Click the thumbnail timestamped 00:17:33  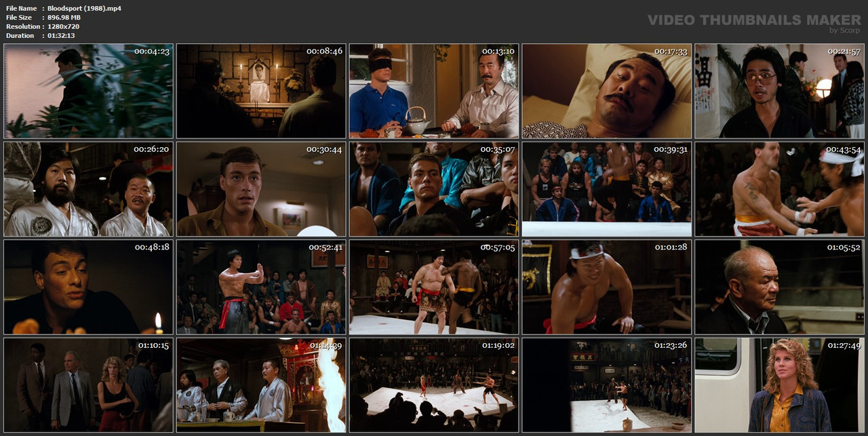click(x=607, y=91)
